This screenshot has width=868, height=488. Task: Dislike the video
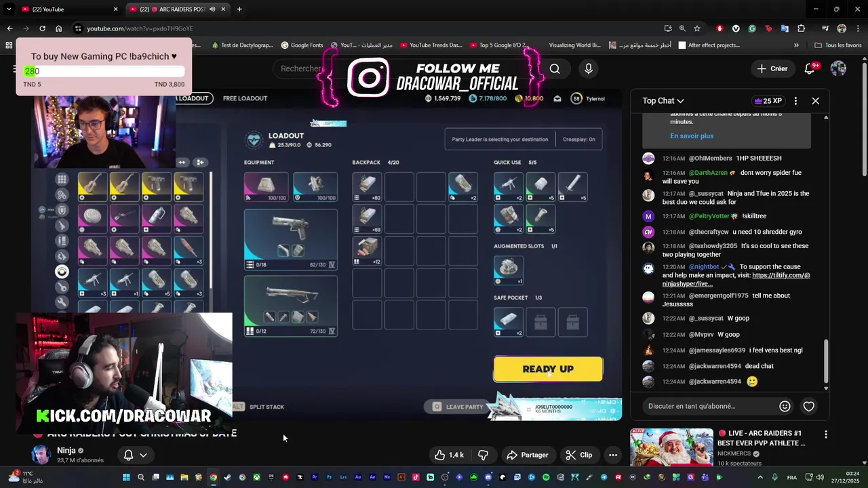[483, 455]
